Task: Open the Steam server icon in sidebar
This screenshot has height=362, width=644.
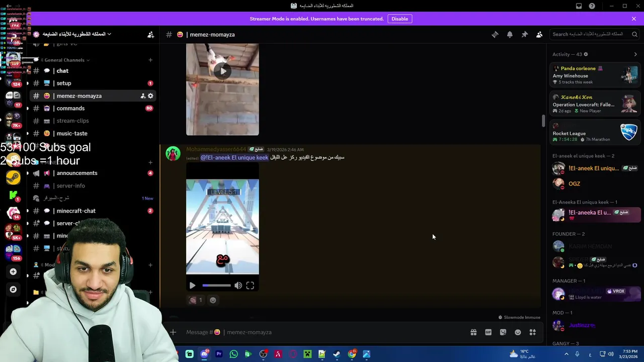Action: [13, 177]
